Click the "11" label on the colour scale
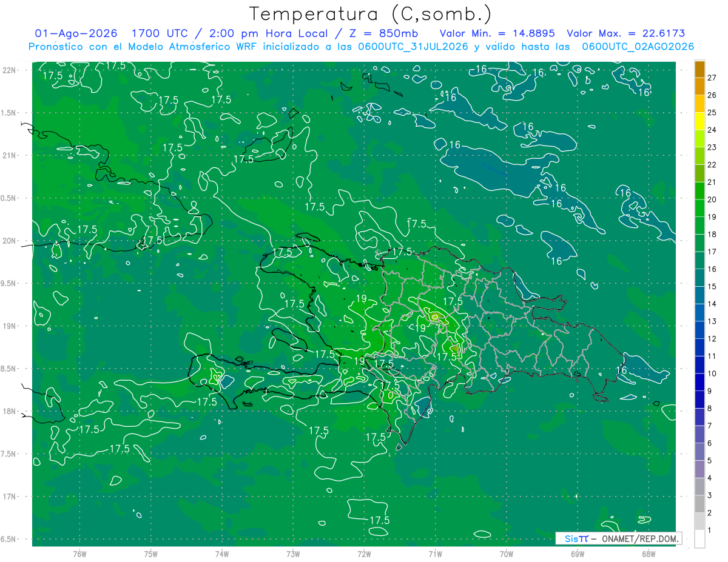 (712, 356)
